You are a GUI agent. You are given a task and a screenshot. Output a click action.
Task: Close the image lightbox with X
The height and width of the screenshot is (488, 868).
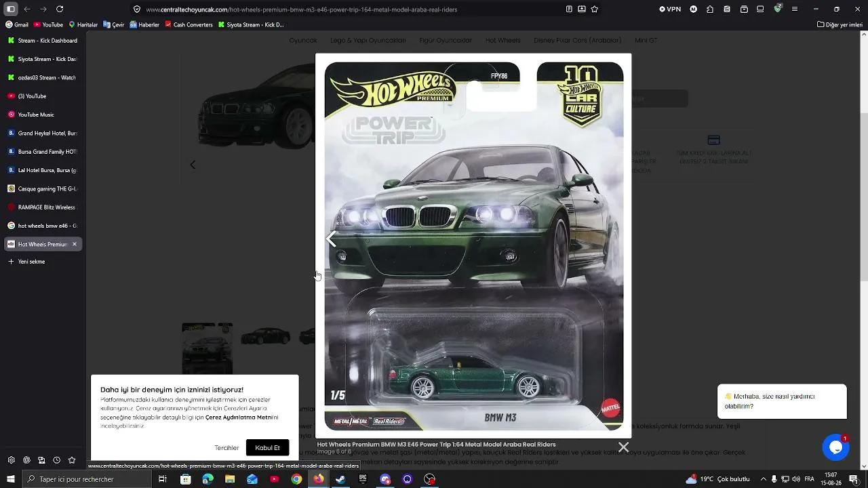623,447
